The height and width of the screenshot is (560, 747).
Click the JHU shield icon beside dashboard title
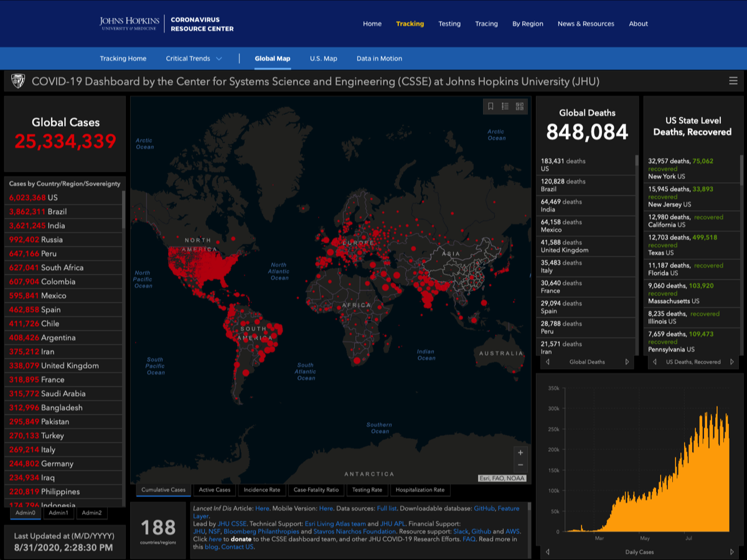pyautogui.click(x=18, y=81)
